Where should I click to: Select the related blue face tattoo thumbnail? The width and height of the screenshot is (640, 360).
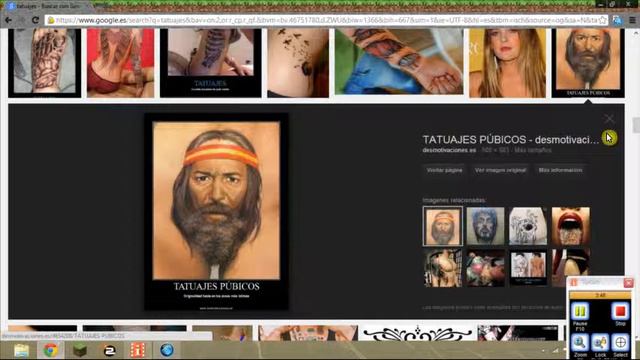485,226
